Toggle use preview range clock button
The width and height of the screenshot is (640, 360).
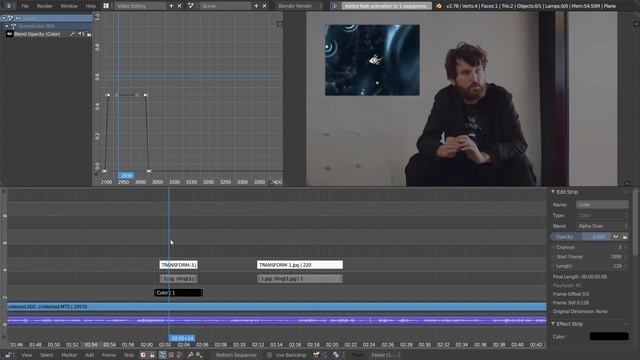click(143, 355)
